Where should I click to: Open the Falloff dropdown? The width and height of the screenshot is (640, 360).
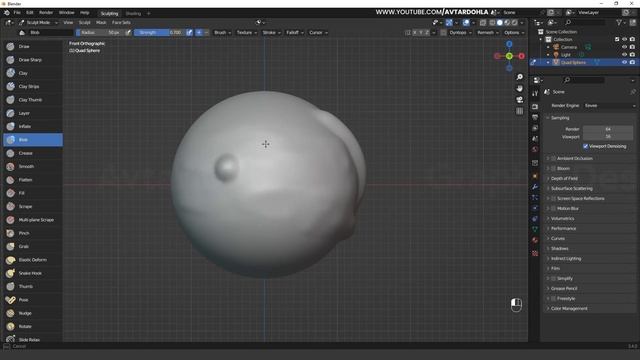295,33
